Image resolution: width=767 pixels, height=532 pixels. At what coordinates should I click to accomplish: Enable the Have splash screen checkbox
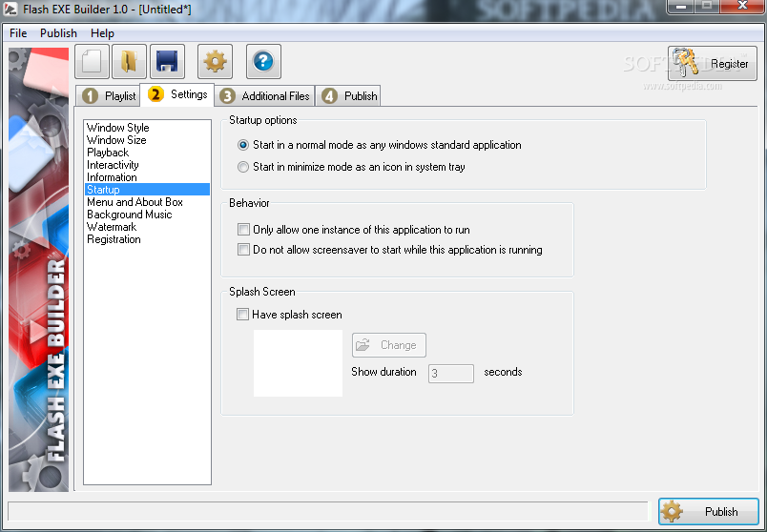[242, 315]
